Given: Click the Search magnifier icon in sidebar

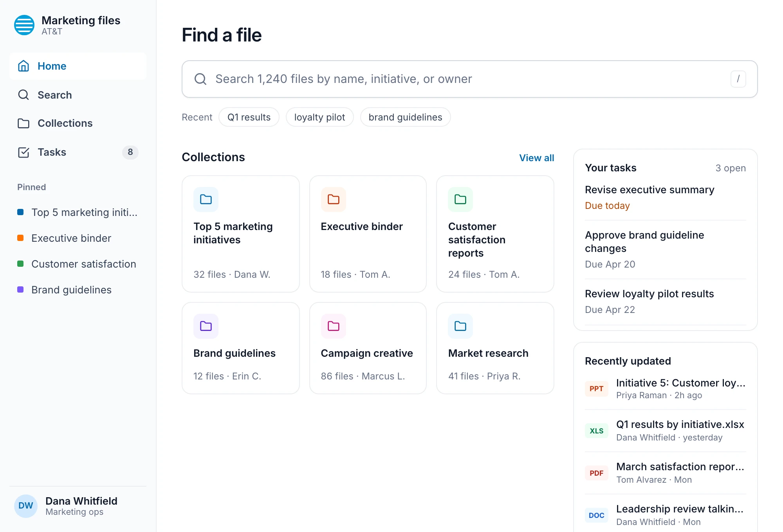Looking at the screenshot, I should (x=23, y=95).
